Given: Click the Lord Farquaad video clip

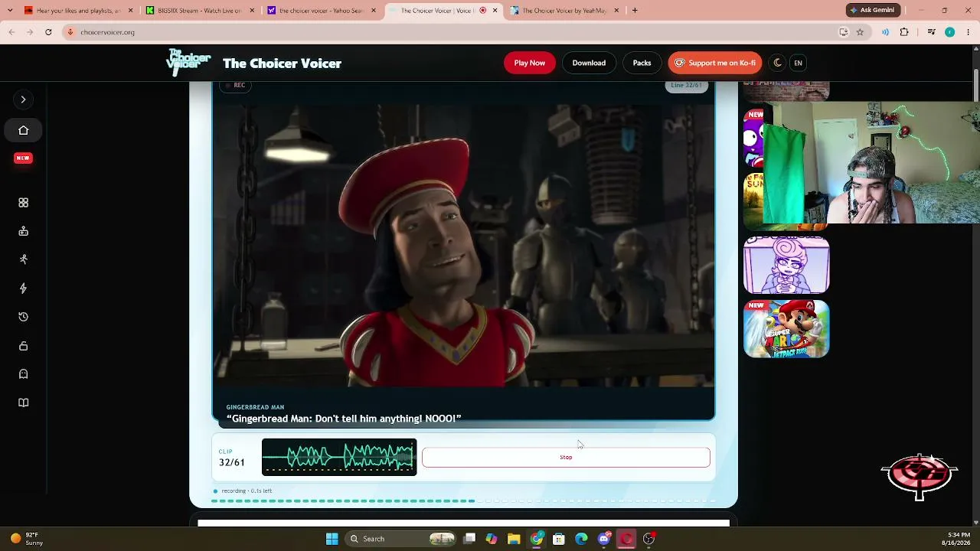Looking at the screenshot, I should point(463,245).
